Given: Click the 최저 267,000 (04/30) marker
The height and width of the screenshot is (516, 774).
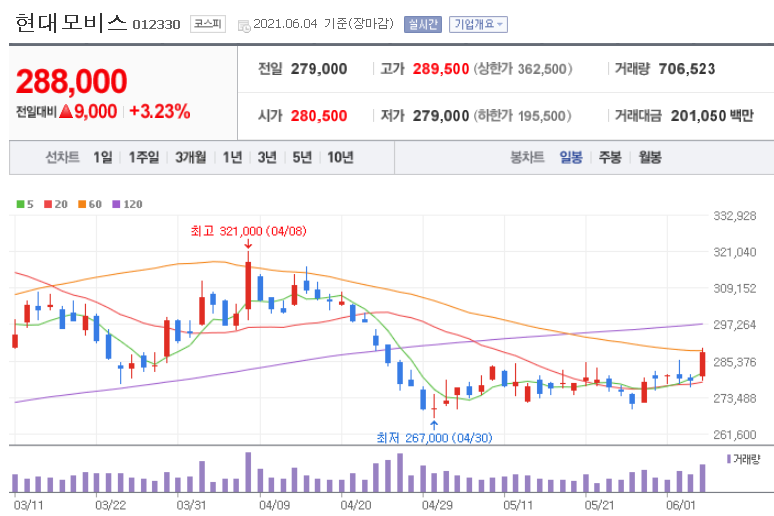Looking at the screenshot, I should (434, 437).
